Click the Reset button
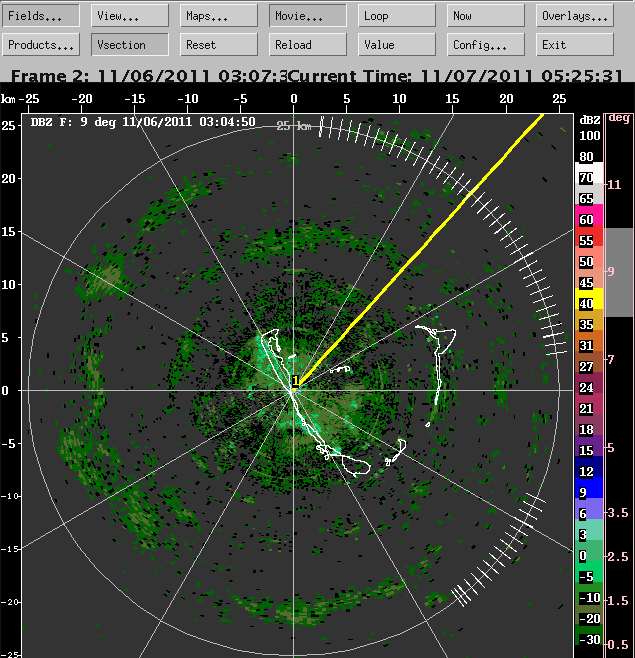This screenshot has height=658, width=635. (219, 44)
